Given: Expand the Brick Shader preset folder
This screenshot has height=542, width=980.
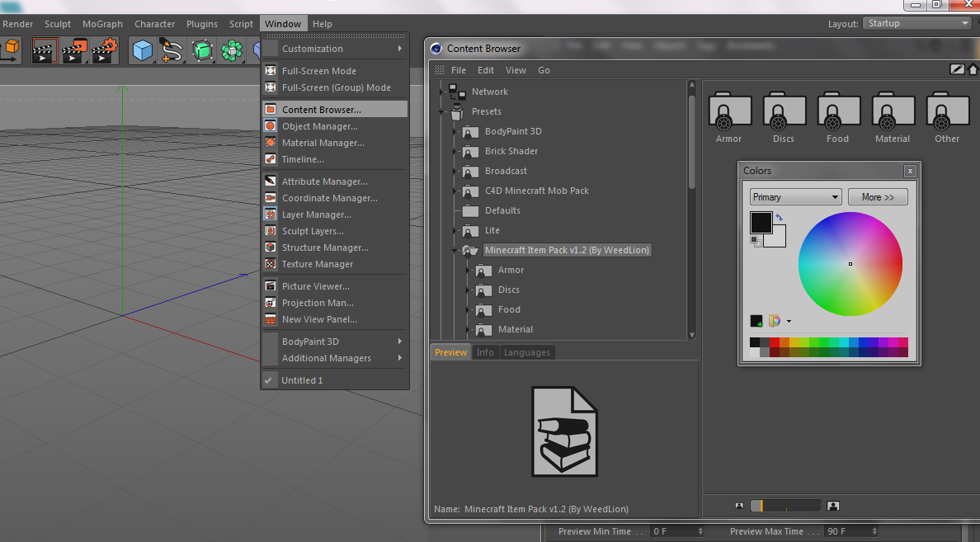Looking at the screenshot, I should [455, 152].
